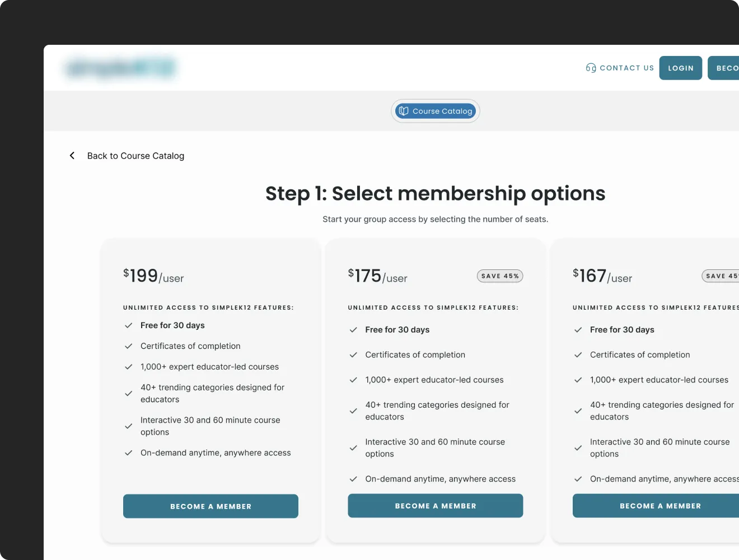Click checkmark beside On-demand access in $199 plan

click(128, 453)
